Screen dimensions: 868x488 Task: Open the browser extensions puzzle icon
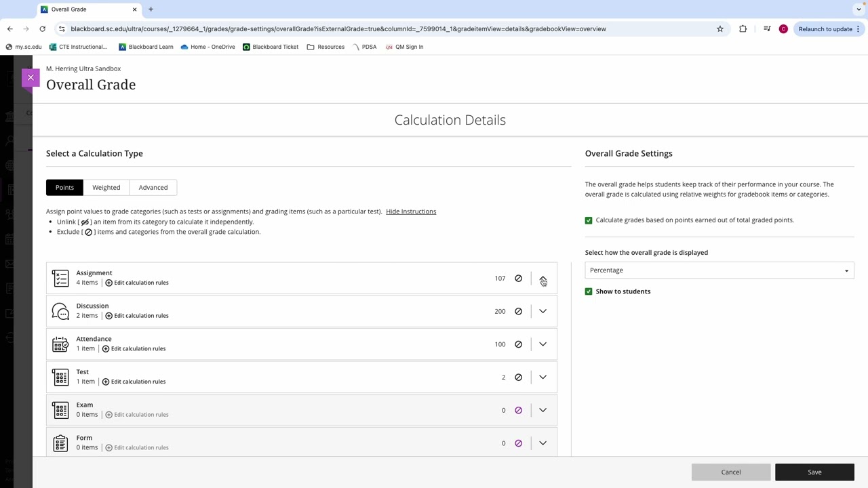(743, 29)
